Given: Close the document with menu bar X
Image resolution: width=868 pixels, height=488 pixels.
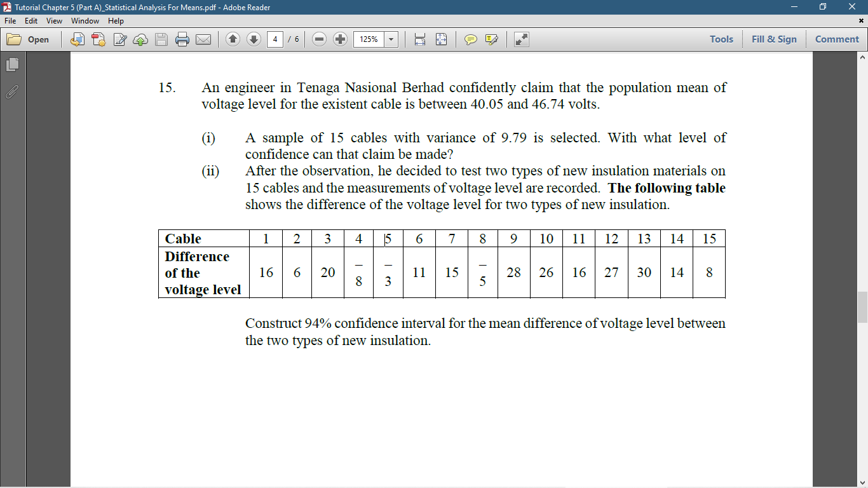Looking at the screenshot, I should (x=862, y=21).
